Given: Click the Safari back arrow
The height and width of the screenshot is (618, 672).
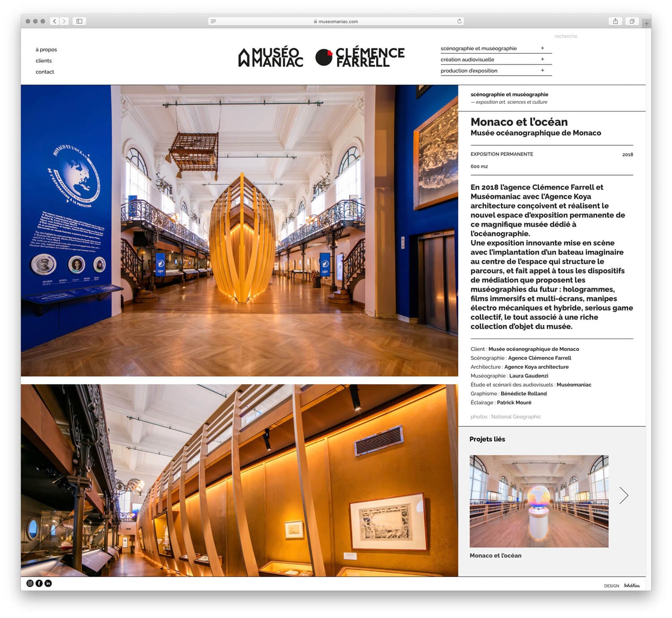Looking at the screenshot, I should click(55, 21).
